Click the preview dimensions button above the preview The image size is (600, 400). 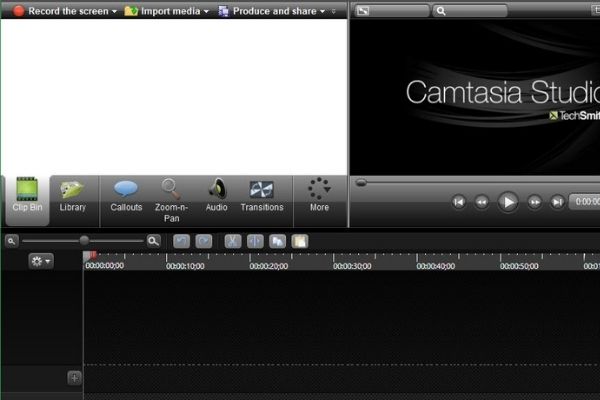click(391, 11)
